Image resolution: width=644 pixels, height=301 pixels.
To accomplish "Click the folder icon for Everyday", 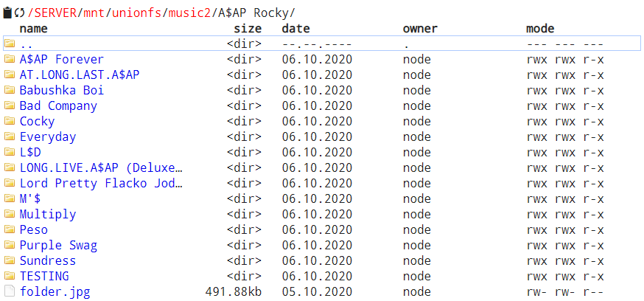I will [10, 136].
